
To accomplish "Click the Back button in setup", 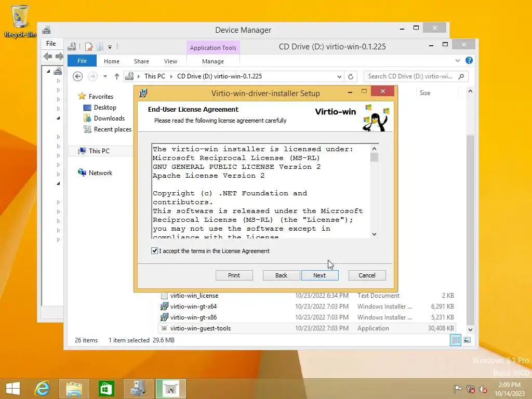I will (x=281, y=275).
